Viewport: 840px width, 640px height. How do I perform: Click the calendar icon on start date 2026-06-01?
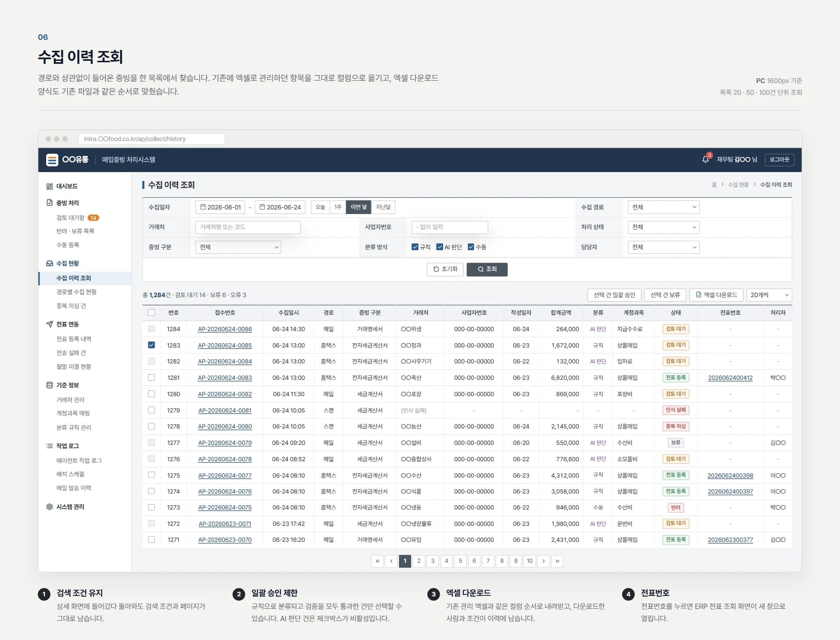click(x=203, y=207)
